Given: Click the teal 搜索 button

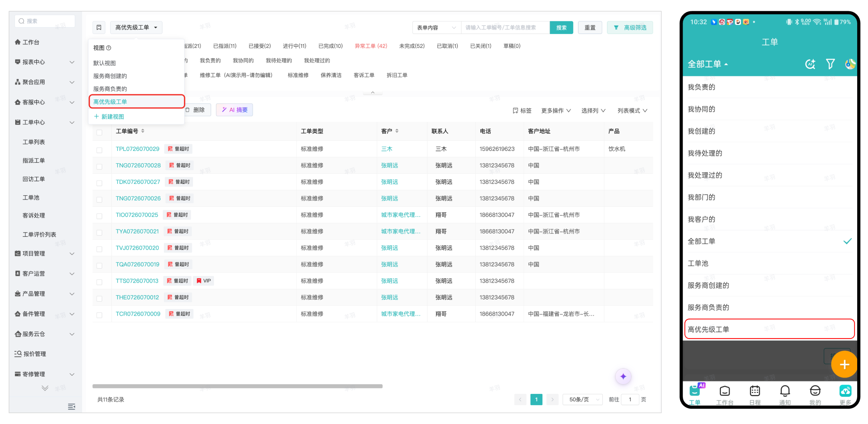Looking at the screenshot, I should [x=561, y=28].
